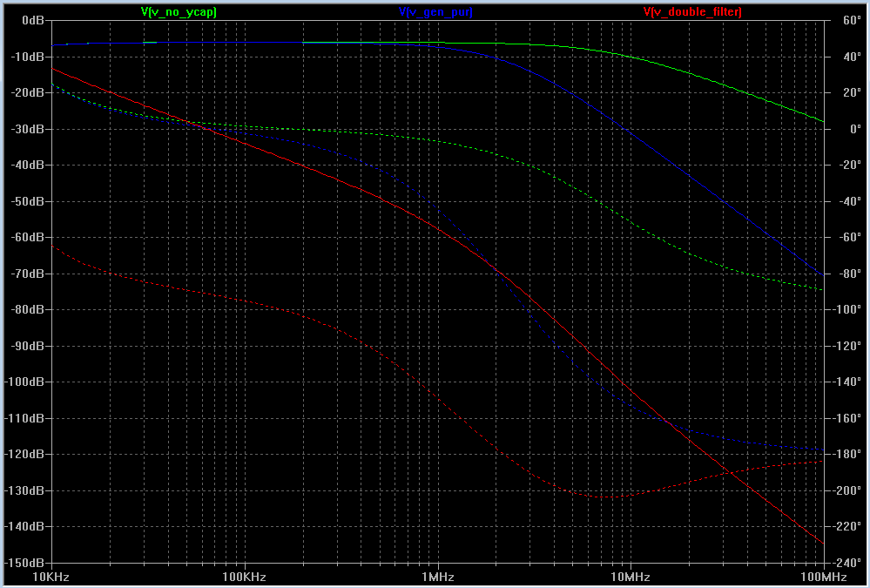Click the -140° phase axis label
The image size is (870, 588).
847,382
